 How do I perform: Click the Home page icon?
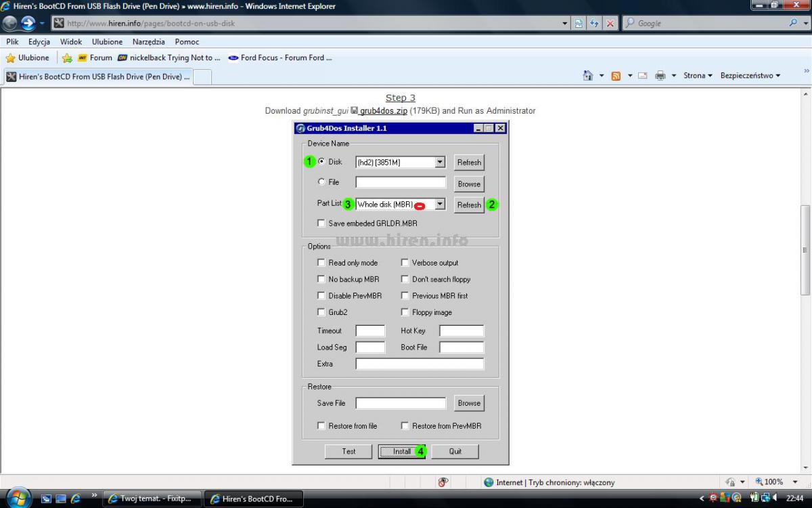pyautogui.click(x=588, y=76)
